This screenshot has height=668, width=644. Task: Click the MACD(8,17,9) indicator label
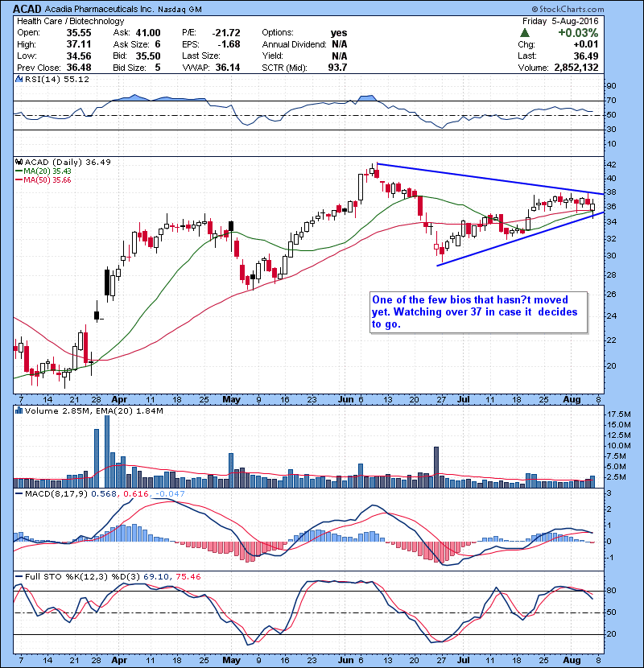pyautogui.click(x=56, y=494)
